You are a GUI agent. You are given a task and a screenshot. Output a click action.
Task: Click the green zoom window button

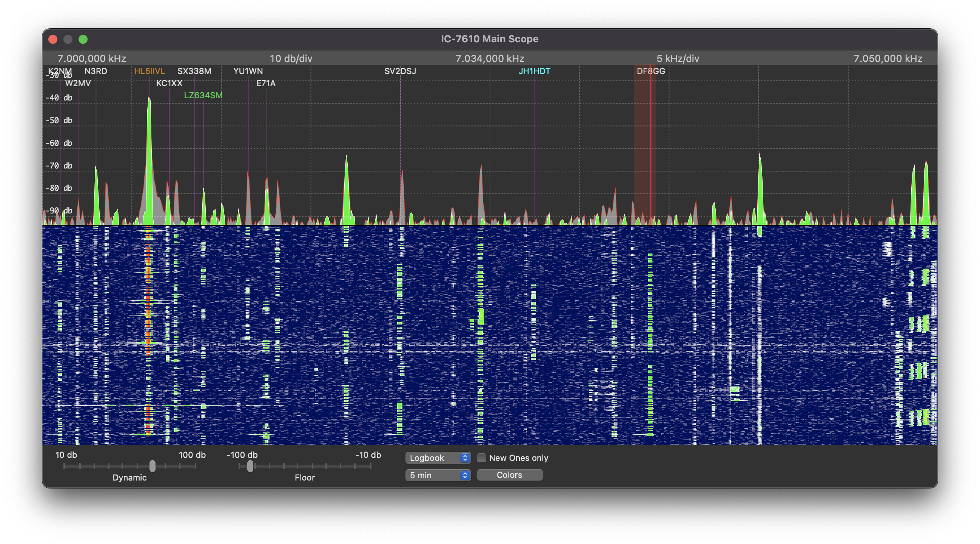click(x=83, y=39)
